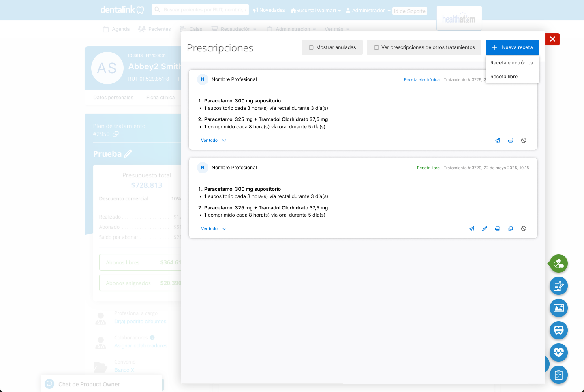Void the Receta electrónica prescription
Screen dimensions: 584x392
point(524,141)
